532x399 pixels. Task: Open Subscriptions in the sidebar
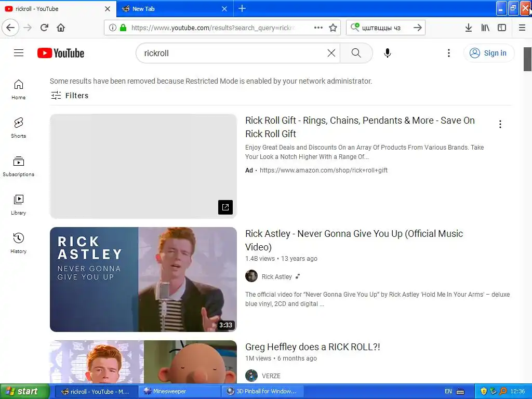18,166
